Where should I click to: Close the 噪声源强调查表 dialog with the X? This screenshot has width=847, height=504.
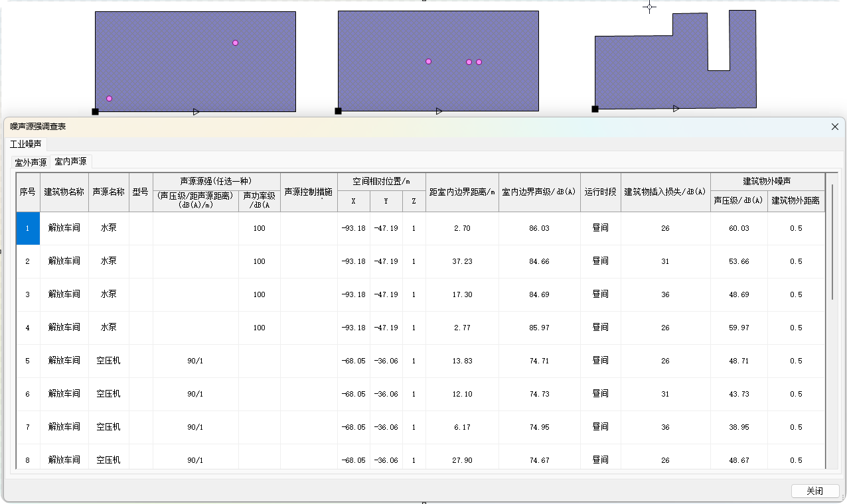click(835, 127)
